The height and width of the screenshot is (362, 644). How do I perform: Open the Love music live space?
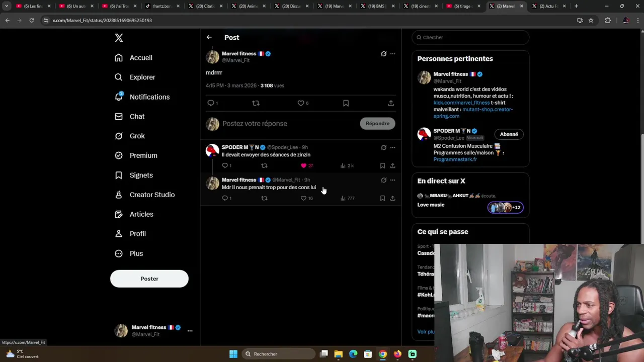click(431, 205)
